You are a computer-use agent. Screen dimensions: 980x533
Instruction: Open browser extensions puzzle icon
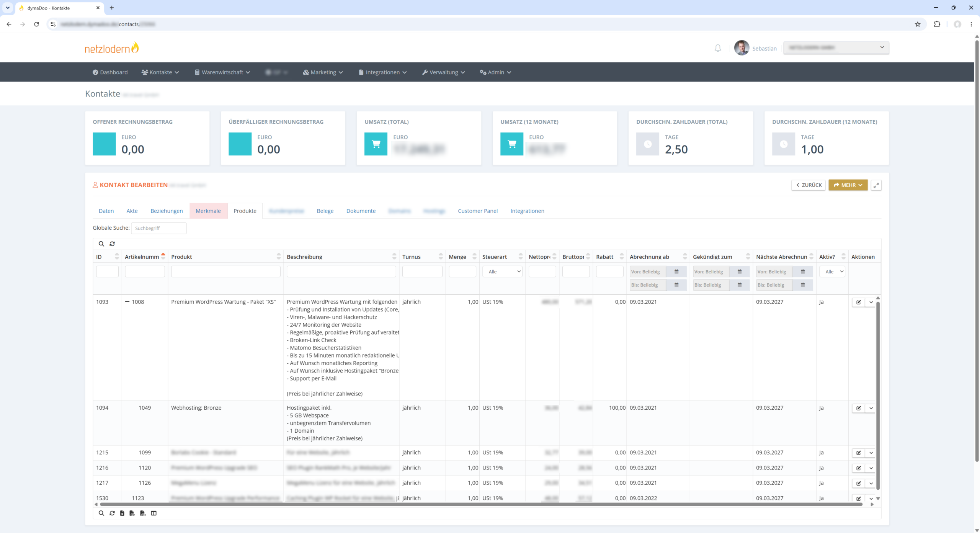pos(937,24)
